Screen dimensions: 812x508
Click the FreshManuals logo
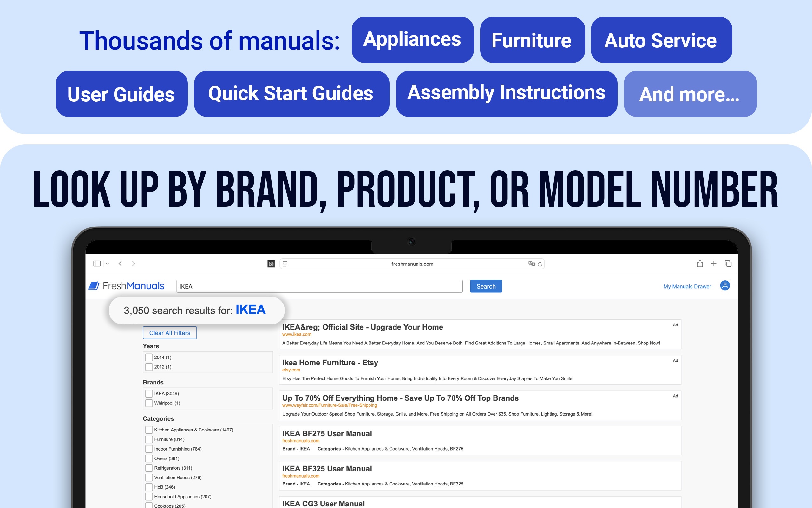[127, 286]
